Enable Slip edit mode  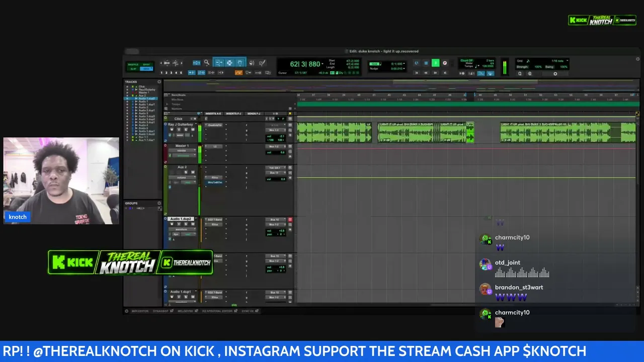(x=133, y=69)
